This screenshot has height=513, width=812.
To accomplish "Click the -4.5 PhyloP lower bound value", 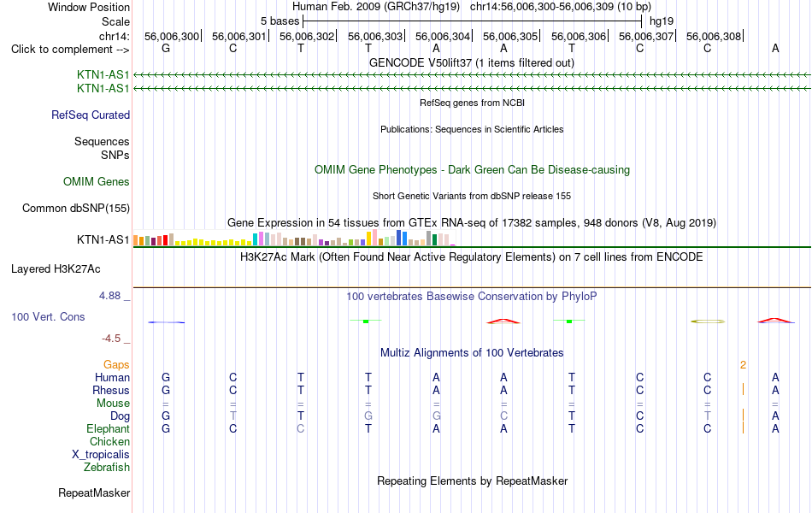I will click(111, 339).
